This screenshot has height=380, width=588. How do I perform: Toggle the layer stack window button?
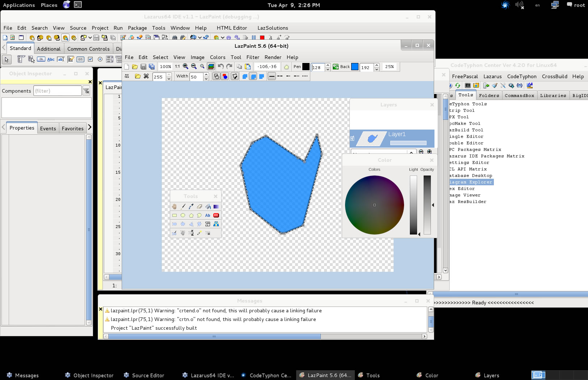point(211,66)
